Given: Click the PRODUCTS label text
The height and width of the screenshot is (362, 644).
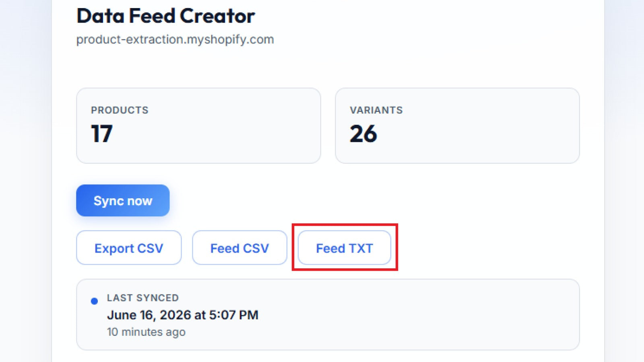Looking at the screenshot, I should click(120, 110).
